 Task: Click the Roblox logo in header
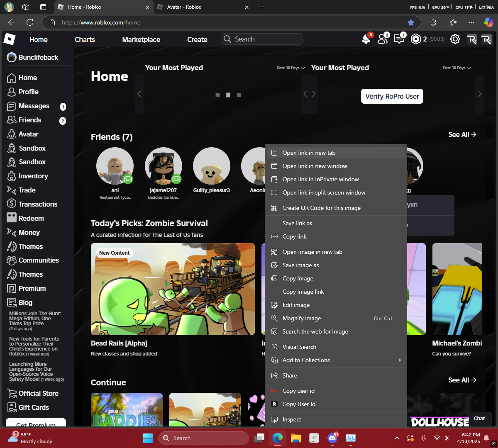pos(10,39)
